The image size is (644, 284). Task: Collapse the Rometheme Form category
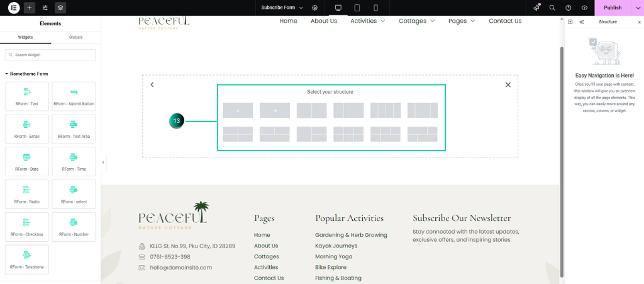point(26,74)
